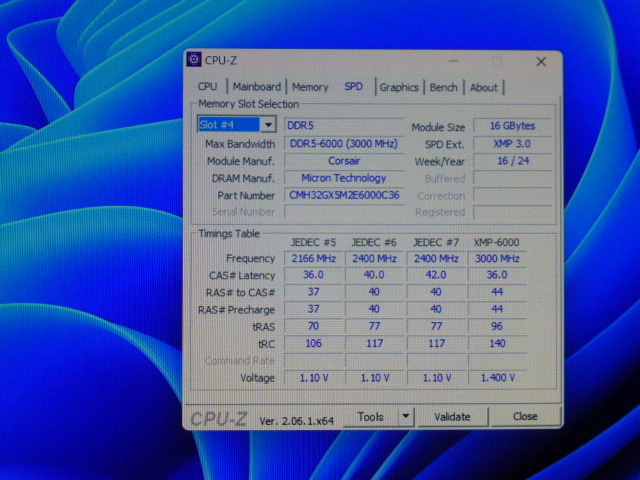The width and height of the screenshot is (640, 480).
Task: Switch to the Mainboard tab
Action: point(257,87)
